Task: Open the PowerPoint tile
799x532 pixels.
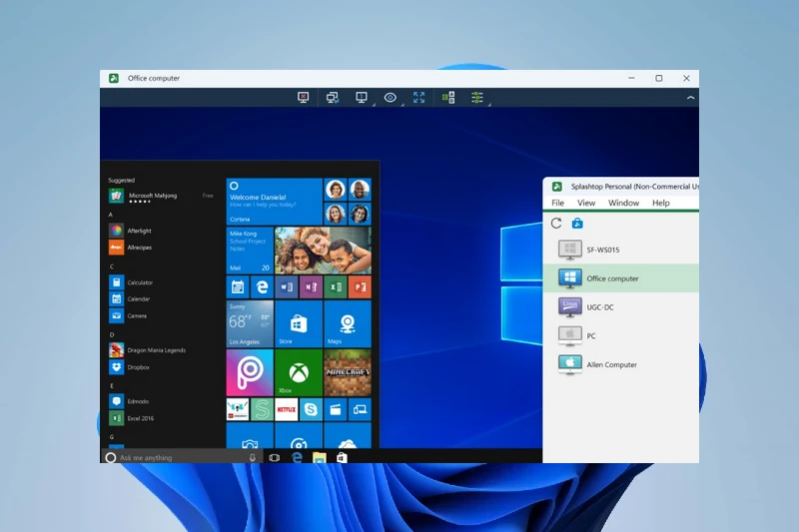Action: point(360,287)
